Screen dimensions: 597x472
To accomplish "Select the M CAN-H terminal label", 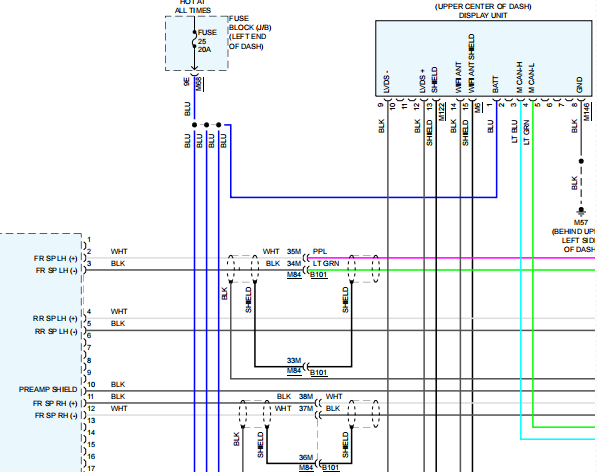I will point(519,78).
